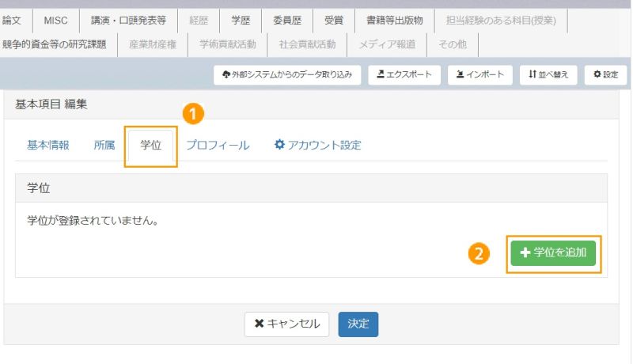
Task: Open the 学歴 tab
Action: coord(241,21)
